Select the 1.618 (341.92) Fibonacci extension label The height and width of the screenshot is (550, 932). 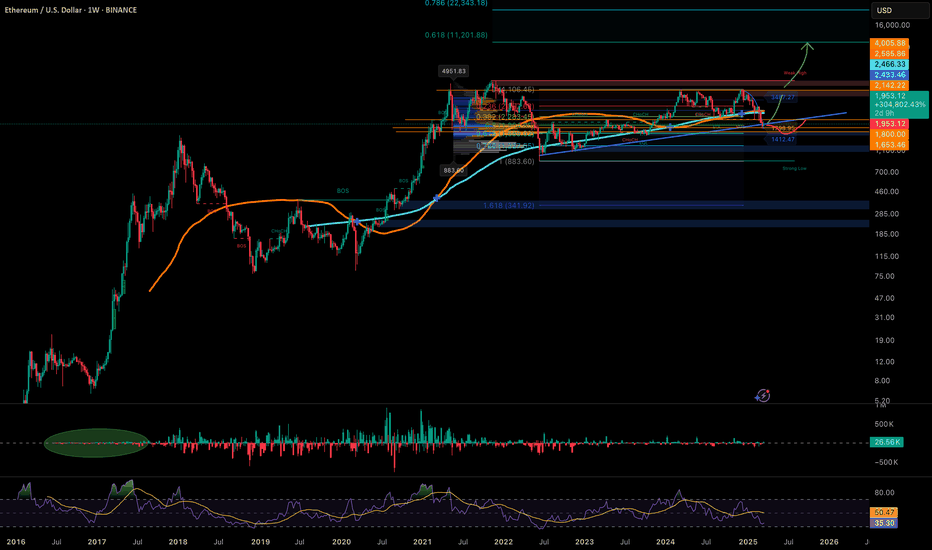click(508, 205)
